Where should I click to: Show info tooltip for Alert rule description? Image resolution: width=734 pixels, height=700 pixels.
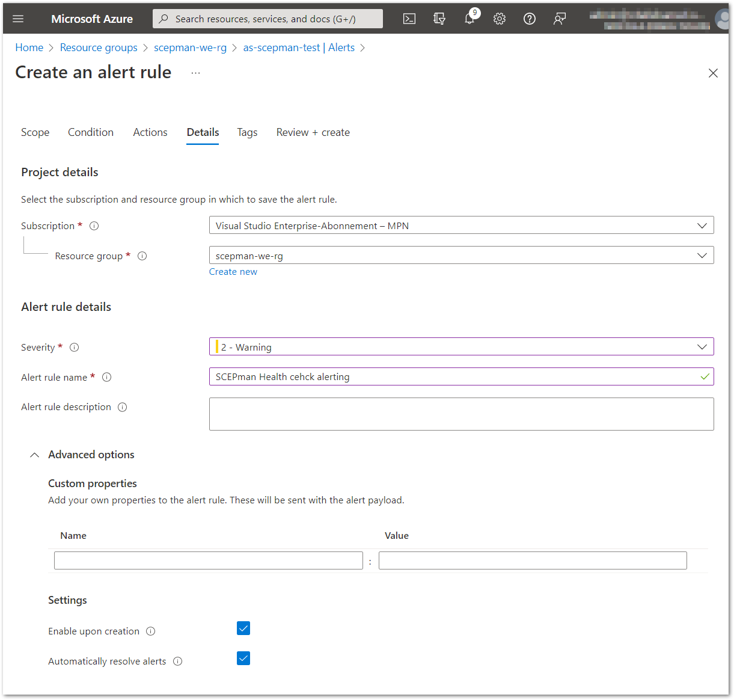pyautogui.click(x=123, y=407)
